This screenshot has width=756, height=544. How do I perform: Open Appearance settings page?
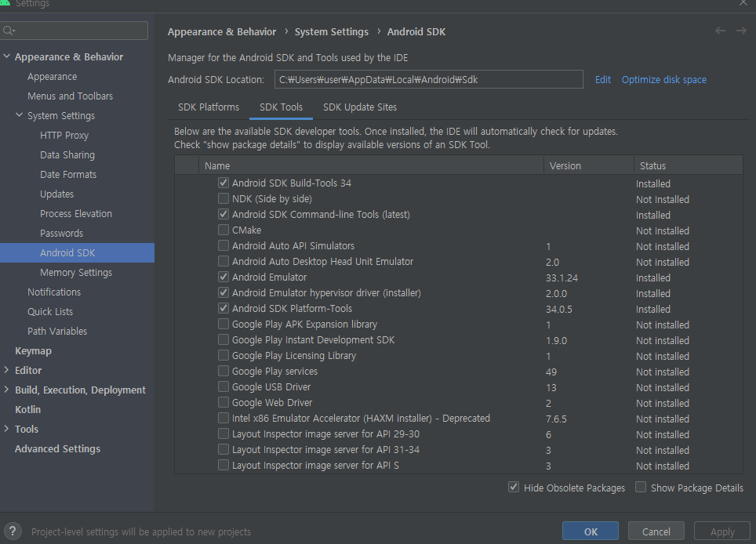(x=52, y=77)
